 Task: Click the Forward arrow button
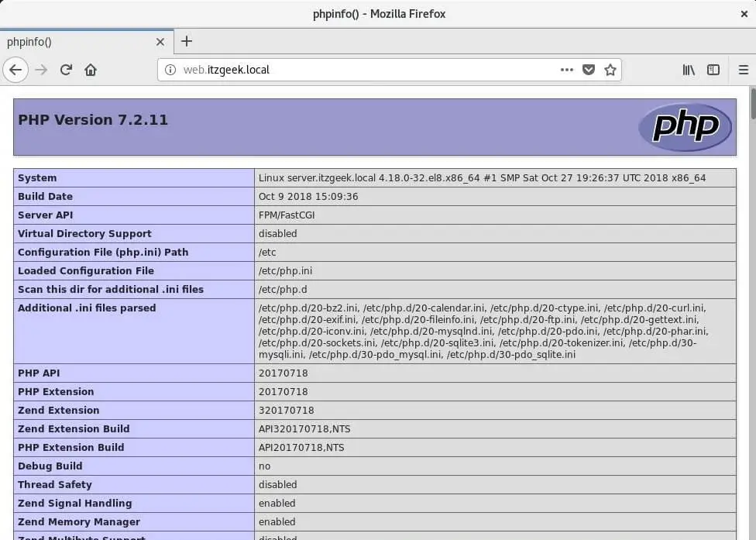(x=42, y=70)
